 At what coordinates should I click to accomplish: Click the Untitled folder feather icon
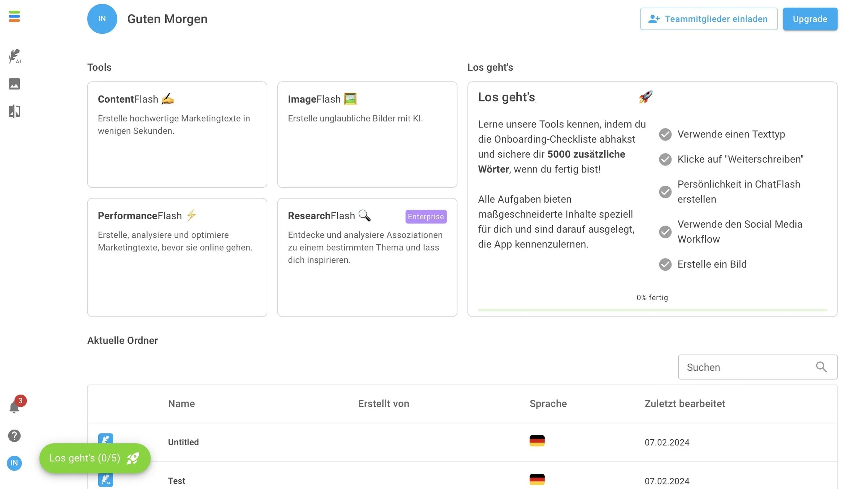point(106,439)
